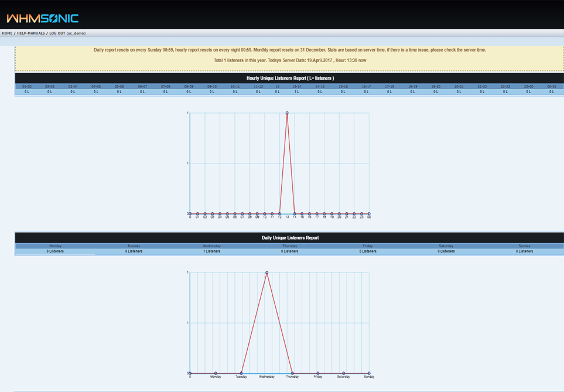Image resolution: width=564 pixels, height=392 pixels.
Task: Click the Tuesday data point in daily chart
Action: pos(241,373)
